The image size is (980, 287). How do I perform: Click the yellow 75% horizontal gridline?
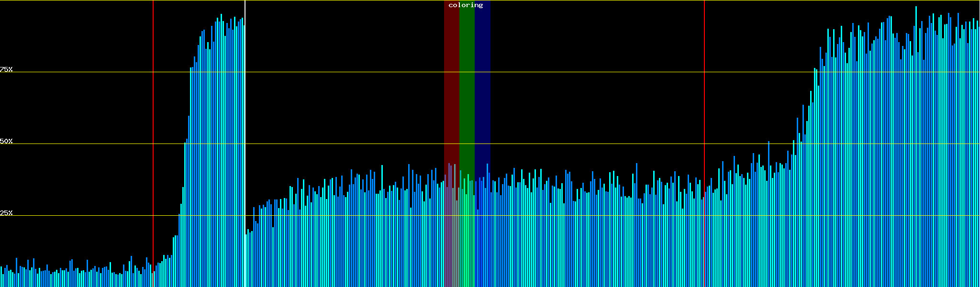tap(574, 72)
